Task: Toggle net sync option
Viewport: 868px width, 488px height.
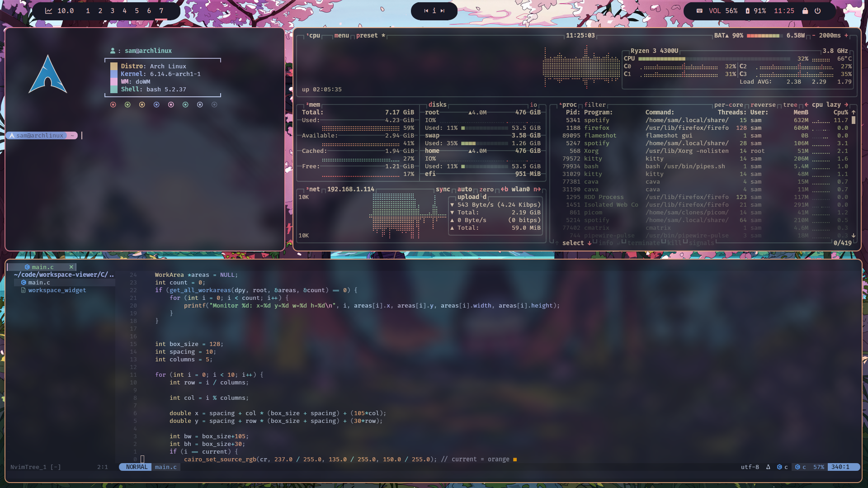Action: [443, 189]
